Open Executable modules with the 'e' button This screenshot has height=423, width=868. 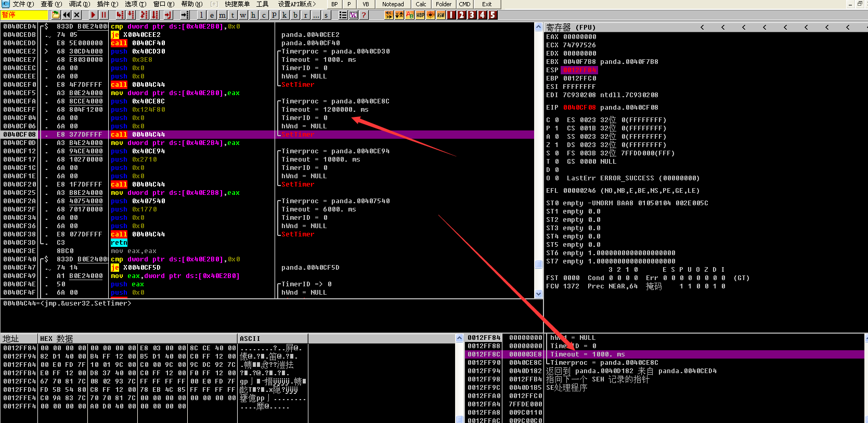point(212,15)
